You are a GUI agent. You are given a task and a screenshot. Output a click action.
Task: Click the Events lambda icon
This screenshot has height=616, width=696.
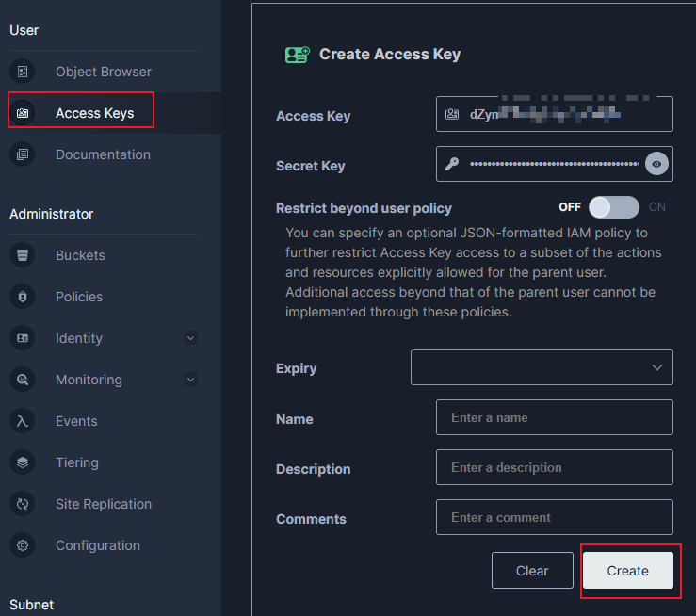(x=23, y=421)
